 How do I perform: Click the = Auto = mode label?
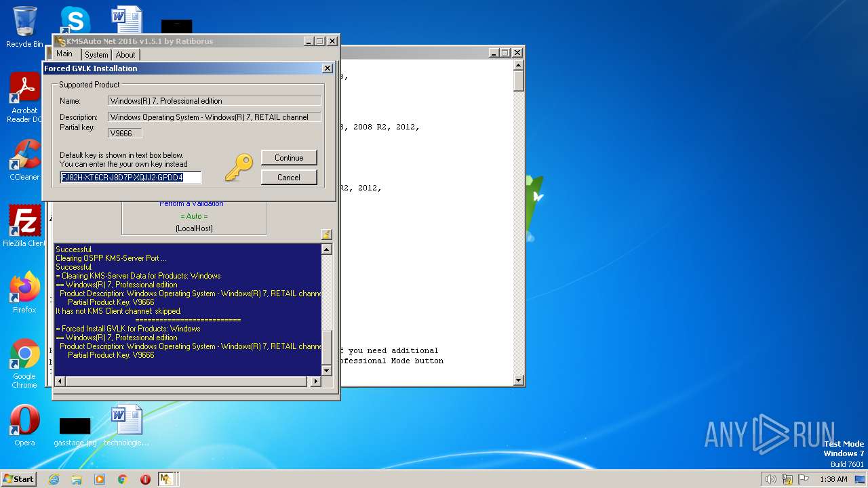click(194, 216)
